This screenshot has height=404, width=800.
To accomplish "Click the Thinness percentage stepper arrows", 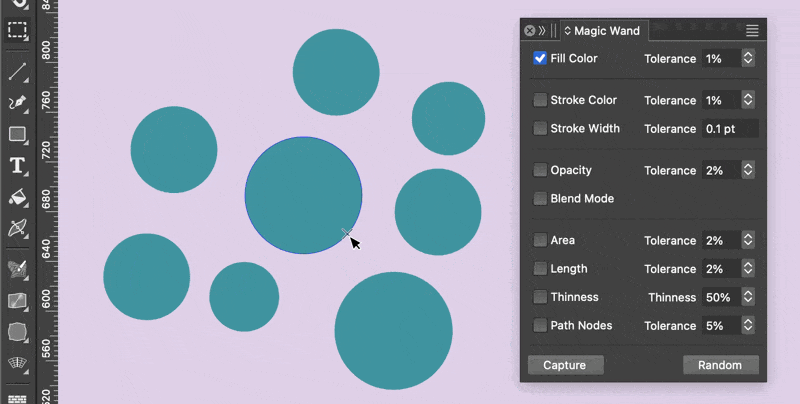I will 748,297.
